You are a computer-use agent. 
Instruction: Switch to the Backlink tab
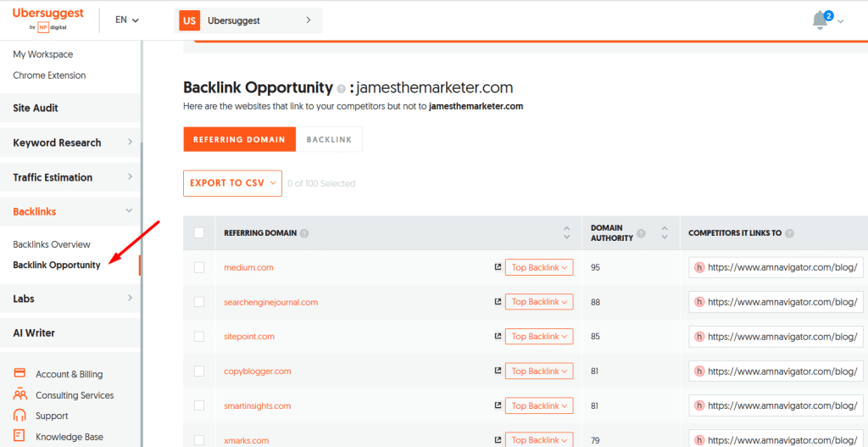329,139
